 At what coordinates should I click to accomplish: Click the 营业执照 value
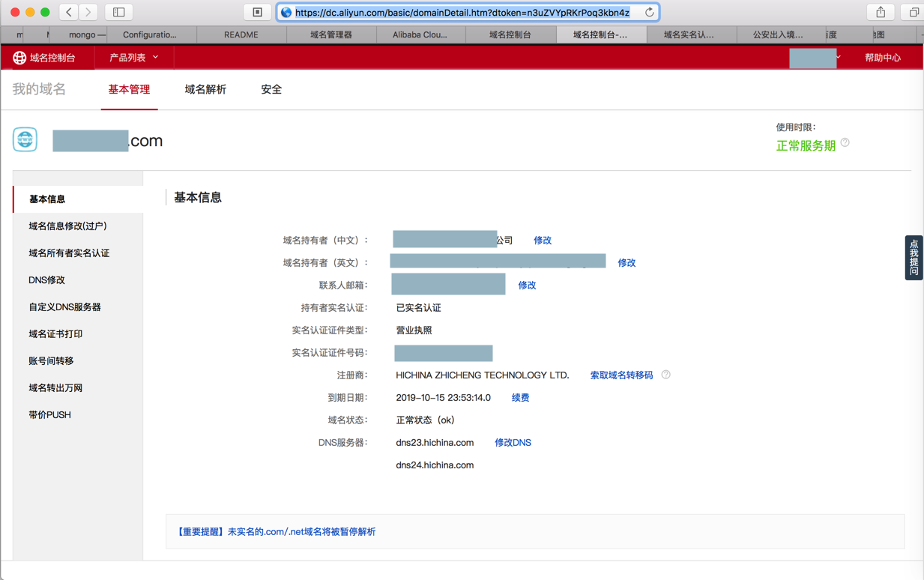(x=414, y=330)
